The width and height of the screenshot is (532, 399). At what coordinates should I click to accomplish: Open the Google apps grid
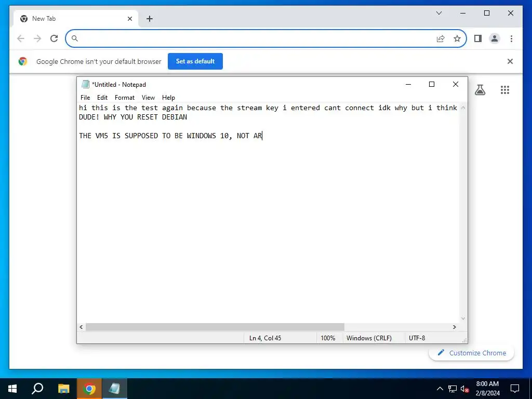[505, 90]
